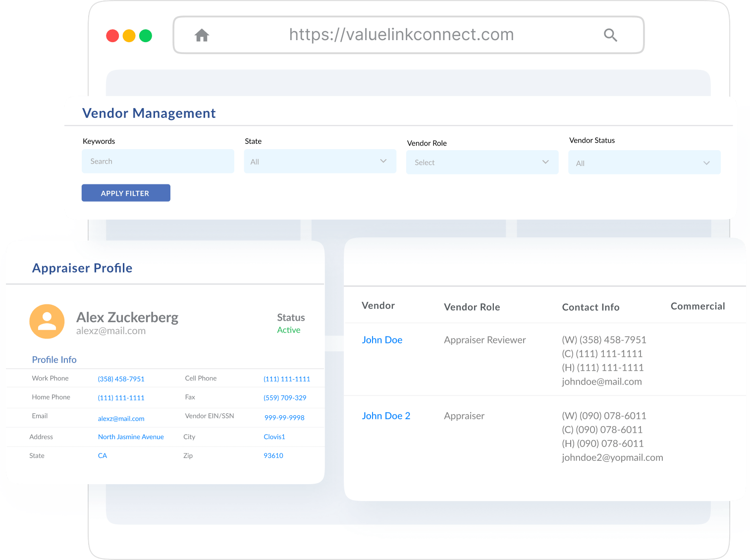Click the yellow window minimize dot

click(129, 36)
